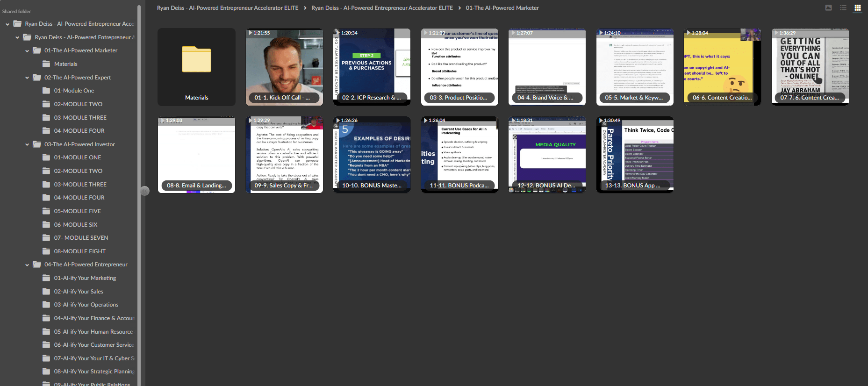
Task: Click the Shared folder heading
Action: tap(16, 11)
